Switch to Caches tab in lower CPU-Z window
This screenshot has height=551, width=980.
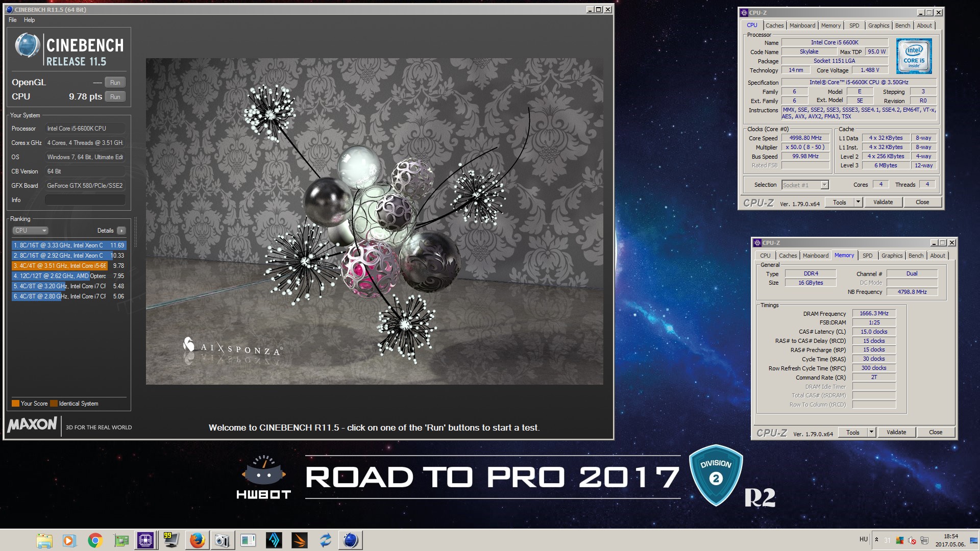tap(788, 256)
